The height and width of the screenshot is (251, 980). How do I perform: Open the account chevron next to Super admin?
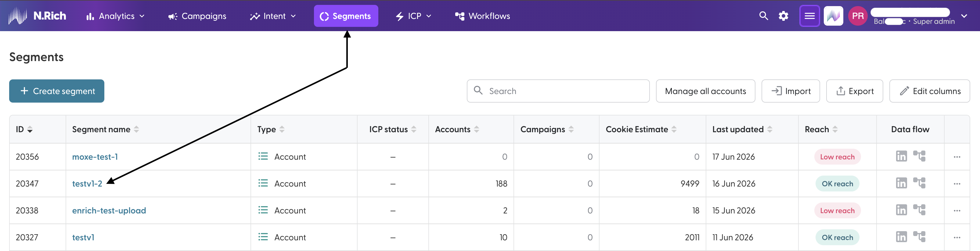964,16
